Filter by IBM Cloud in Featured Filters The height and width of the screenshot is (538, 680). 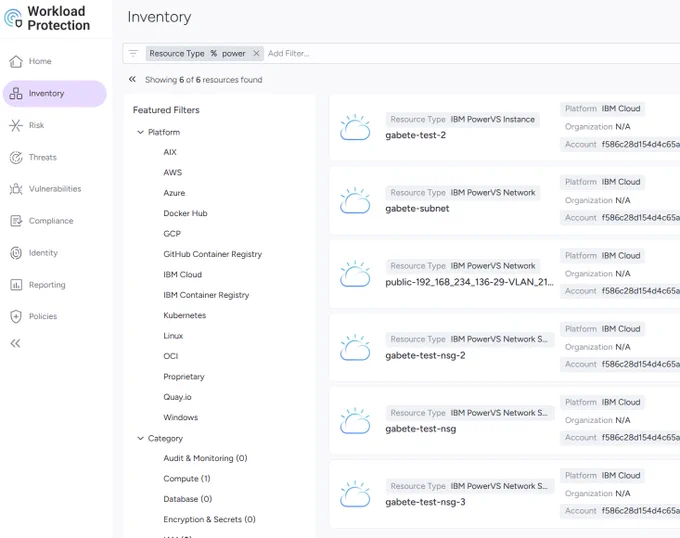pyautogui.click(x=183, y=274)
